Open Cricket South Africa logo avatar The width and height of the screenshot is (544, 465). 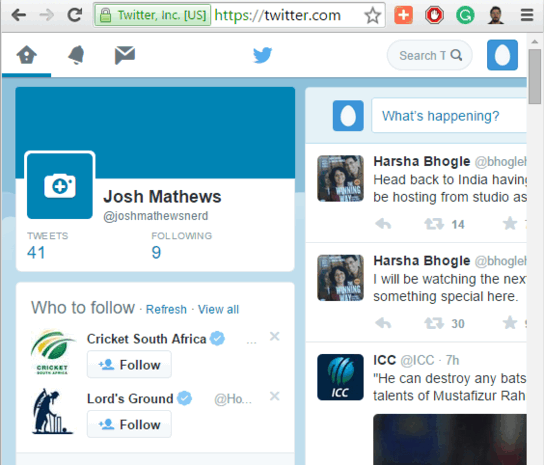click(52, 352)
